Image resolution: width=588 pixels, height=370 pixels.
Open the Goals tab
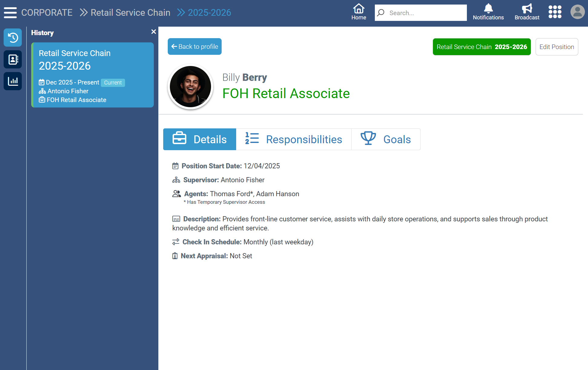pos(385,139)
